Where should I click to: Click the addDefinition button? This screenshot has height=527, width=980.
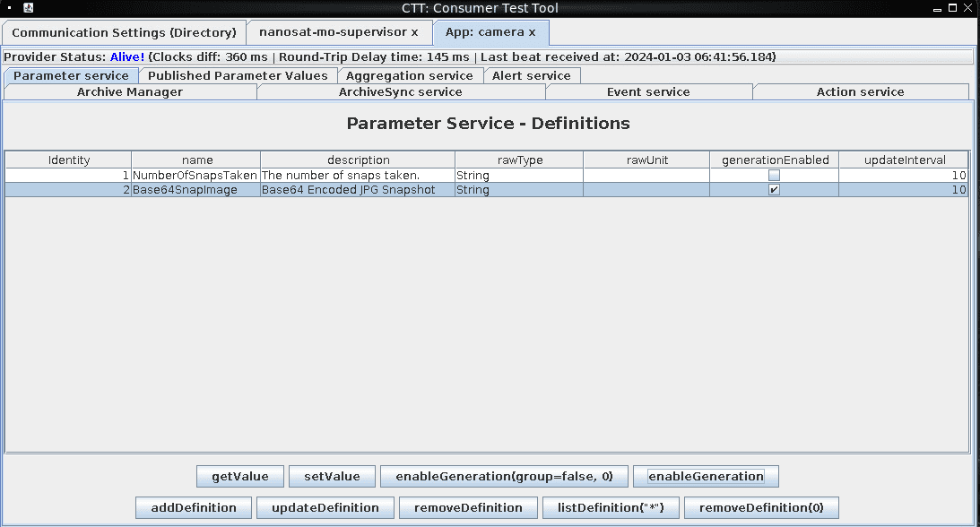coord(194,507)
